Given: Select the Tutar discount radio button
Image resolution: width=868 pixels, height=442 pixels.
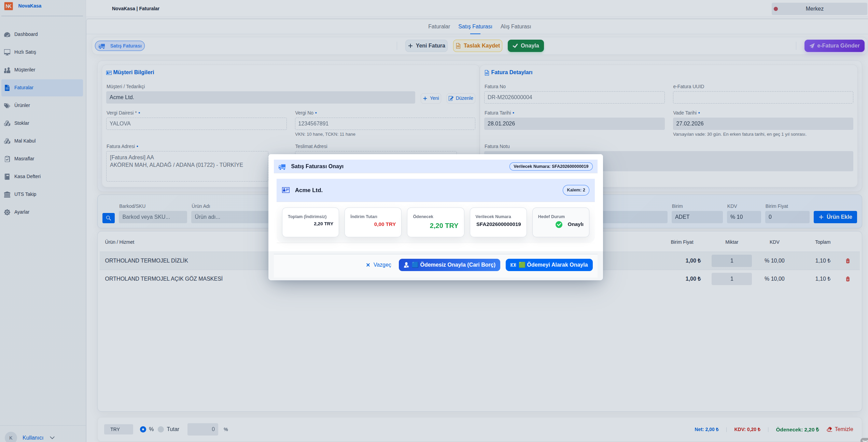Looking at the screenshot, I should coord(161,429).
